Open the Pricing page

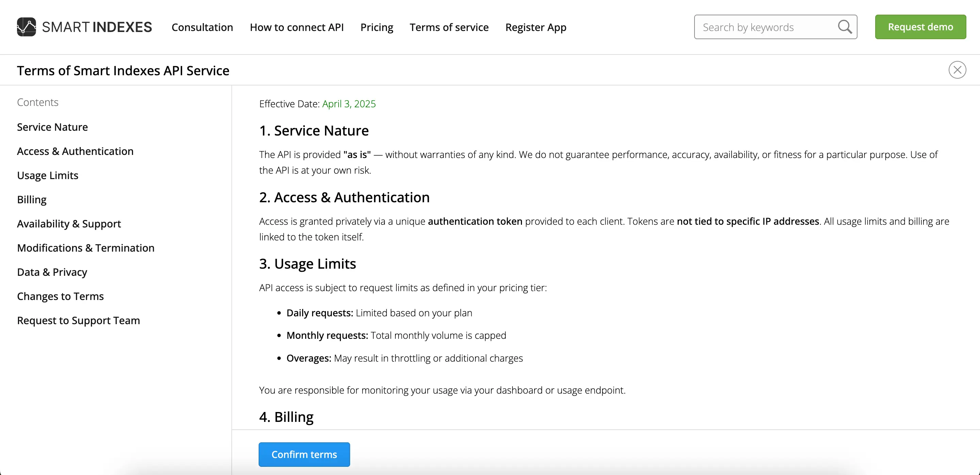tap(377, 27)
